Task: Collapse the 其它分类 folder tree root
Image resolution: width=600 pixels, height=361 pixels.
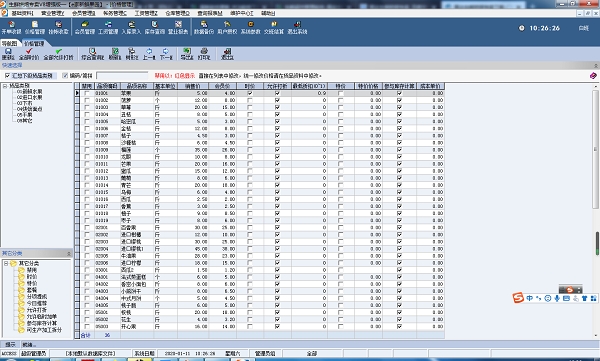Action: (x=6, y=263)
